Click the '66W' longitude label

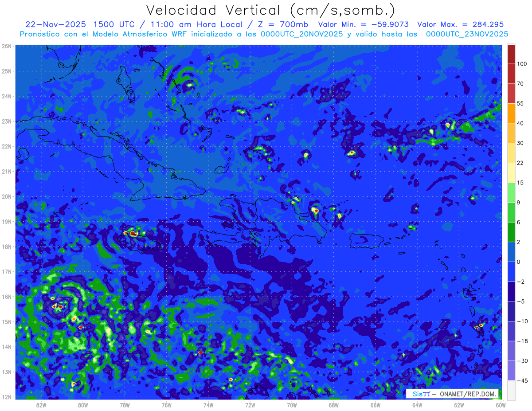pos(376,405)
